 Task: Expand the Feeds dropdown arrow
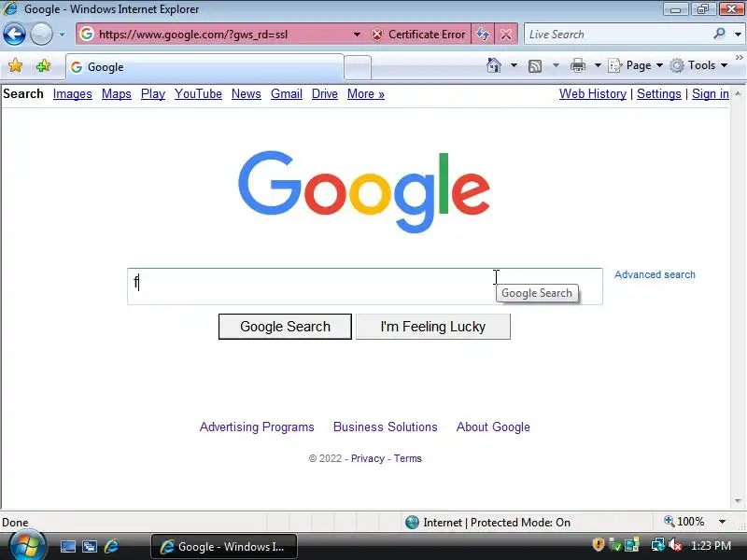pos(556,65)
